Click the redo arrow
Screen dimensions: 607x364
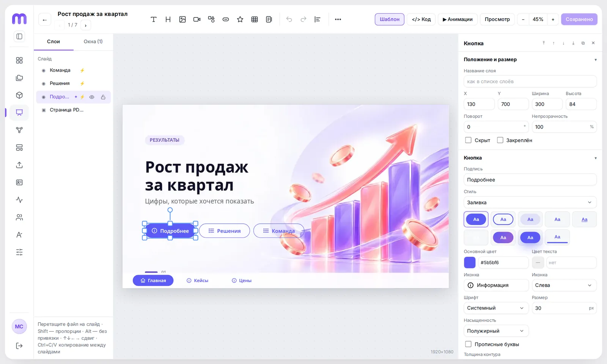coord(303,19)
